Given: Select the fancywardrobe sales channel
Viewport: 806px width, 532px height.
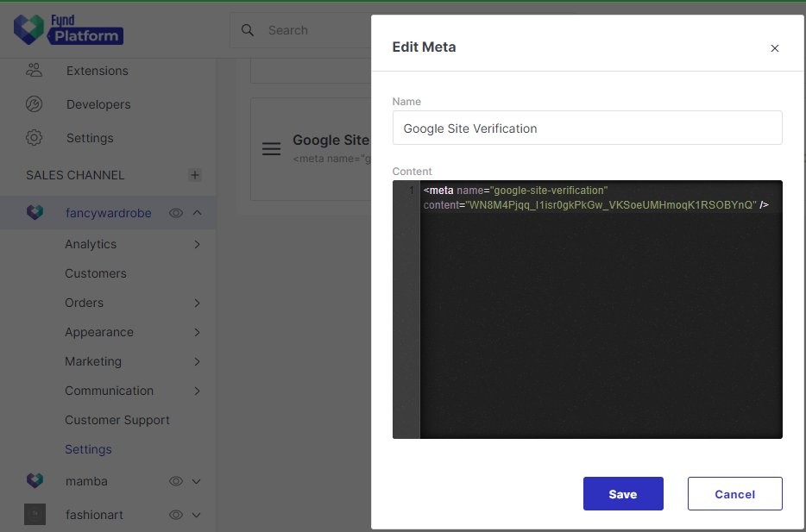Looking at the screenshot, I should tap(109, 213).
